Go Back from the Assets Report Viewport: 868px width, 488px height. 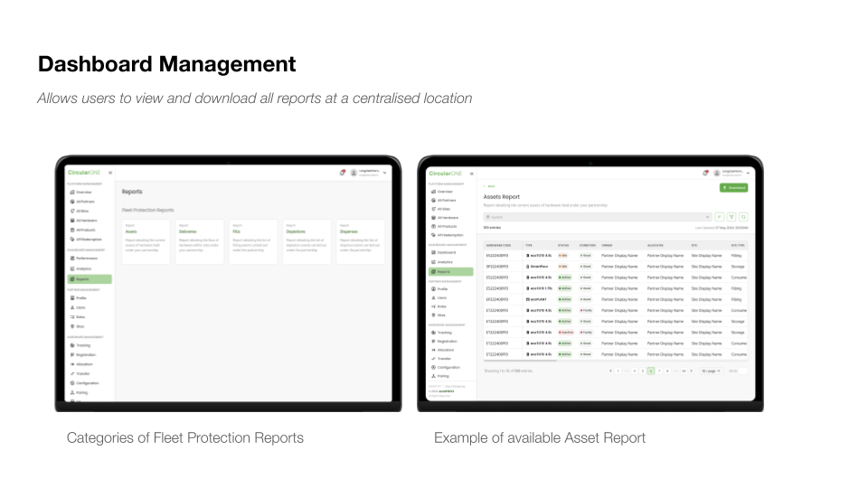tap(489, 186)
